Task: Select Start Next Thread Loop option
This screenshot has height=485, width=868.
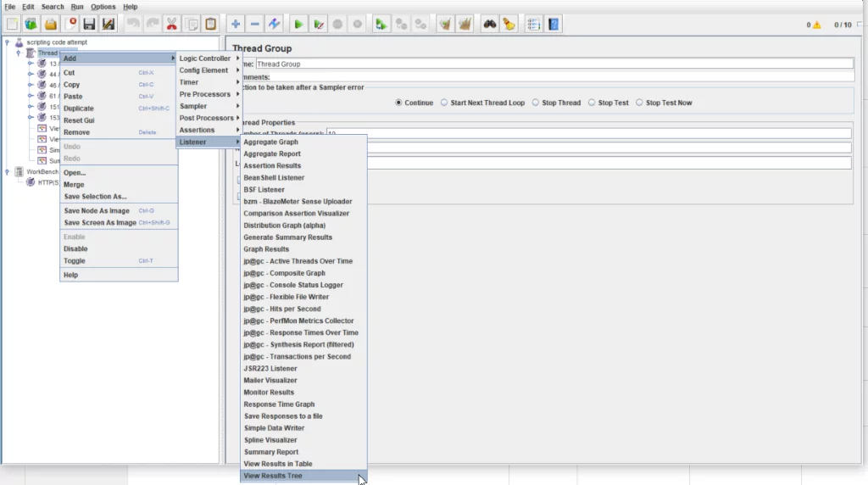Action: pos(444,103)
